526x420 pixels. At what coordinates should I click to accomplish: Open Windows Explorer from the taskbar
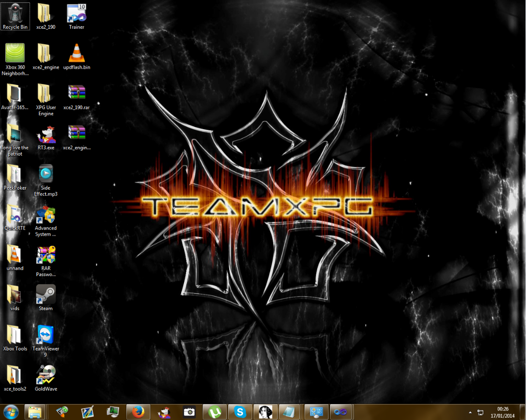click(x=35, y=412)
